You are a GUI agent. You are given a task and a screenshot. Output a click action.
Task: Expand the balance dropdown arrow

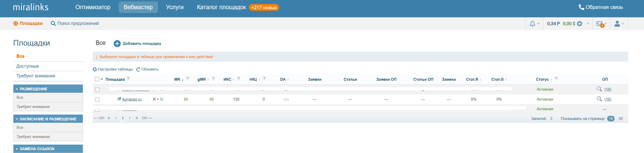pos(588,24)
